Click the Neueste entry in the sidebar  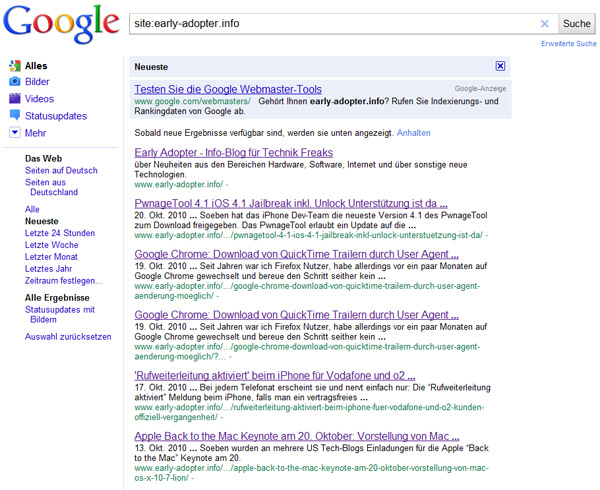click(x=42, y=221)
